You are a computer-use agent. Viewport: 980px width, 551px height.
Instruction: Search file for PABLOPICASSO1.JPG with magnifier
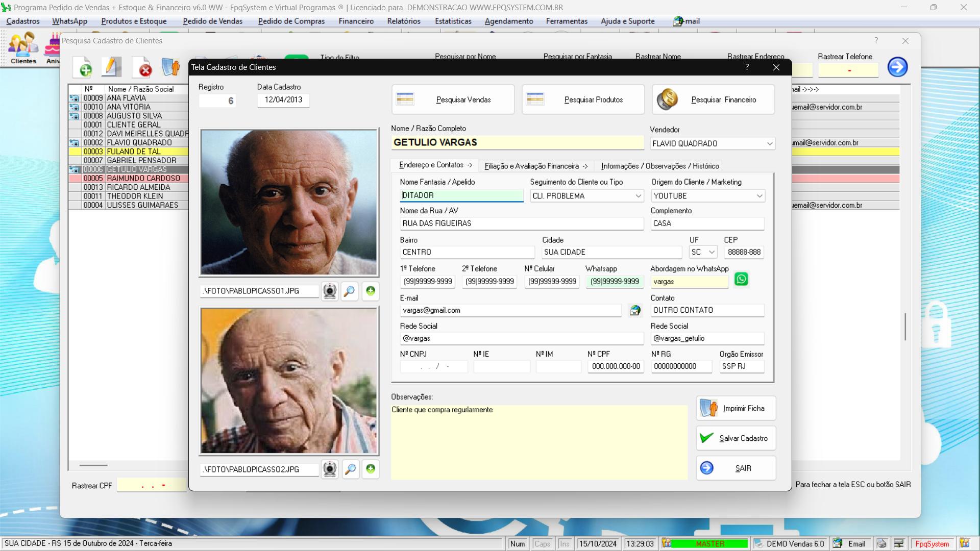[350, 291]
